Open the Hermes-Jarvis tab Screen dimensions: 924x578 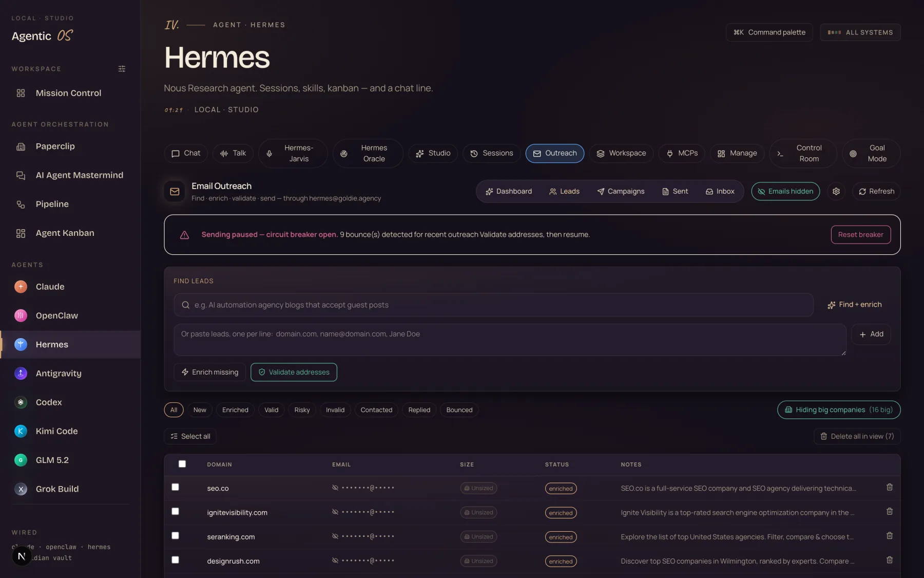pos(293,153)
